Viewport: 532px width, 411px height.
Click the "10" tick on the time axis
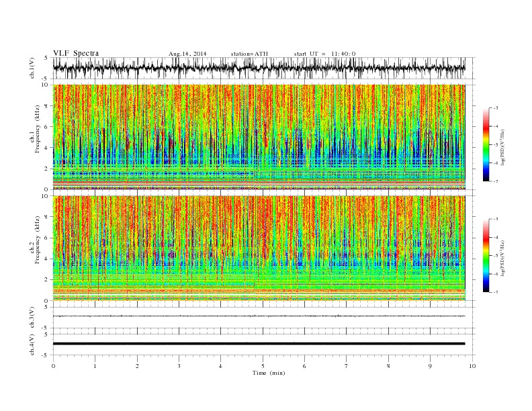[472, 366]
